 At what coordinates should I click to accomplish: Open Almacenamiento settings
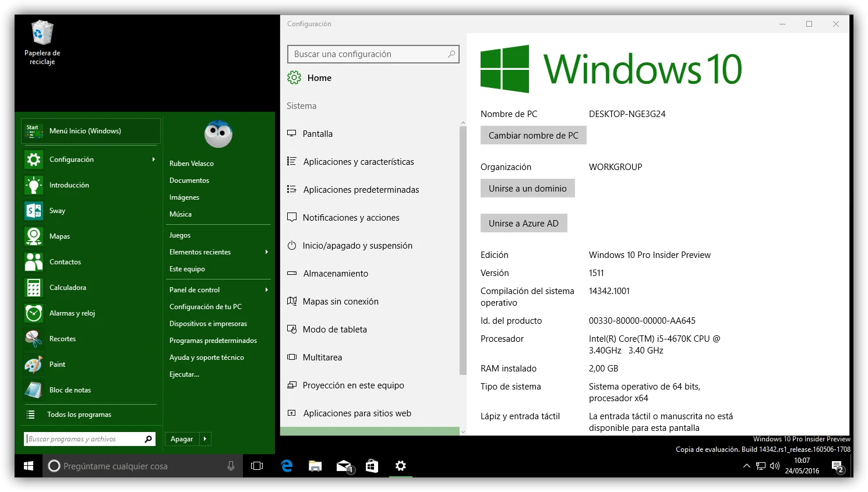click(335, 273)
